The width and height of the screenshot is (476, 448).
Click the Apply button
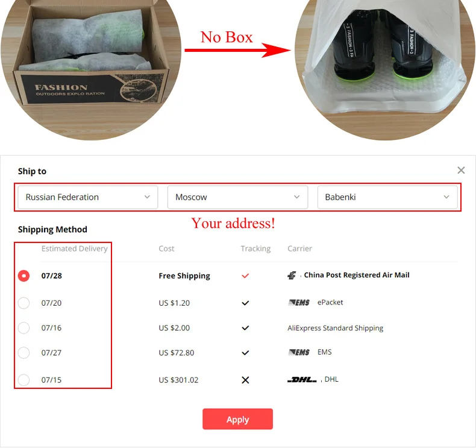(237, 419)
